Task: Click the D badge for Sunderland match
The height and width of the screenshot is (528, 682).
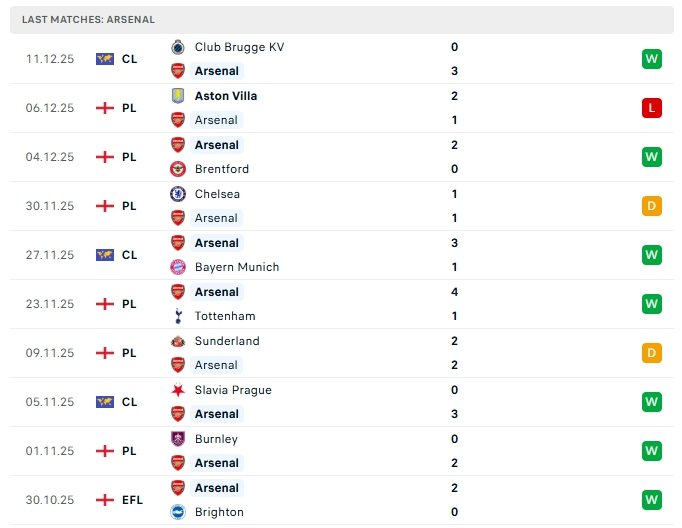Action: click(652, 353)
